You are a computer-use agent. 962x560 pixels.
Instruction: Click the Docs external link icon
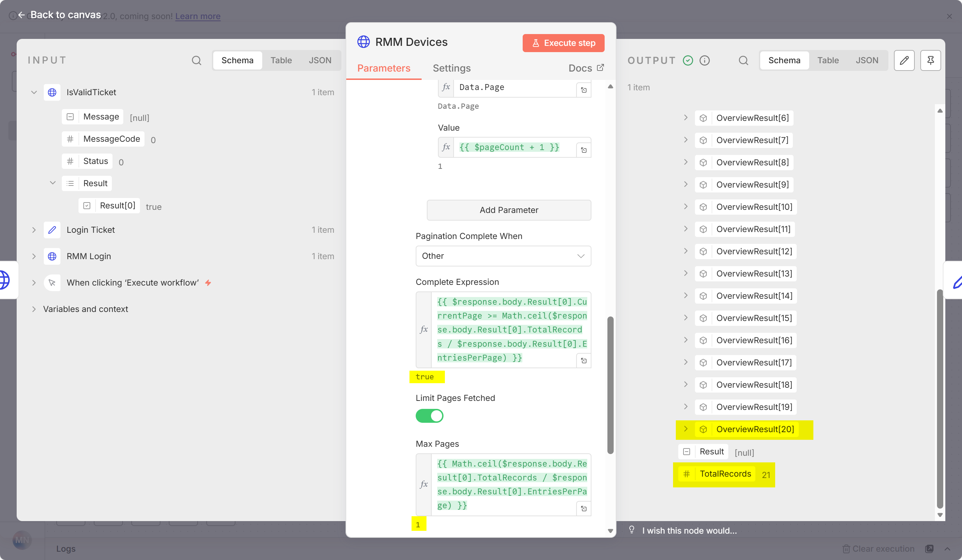[x=600, y=67]
